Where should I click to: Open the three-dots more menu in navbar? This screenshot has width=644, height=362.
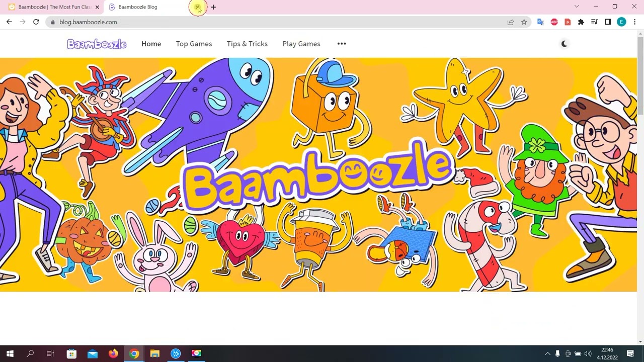click(x=342, y=44)
